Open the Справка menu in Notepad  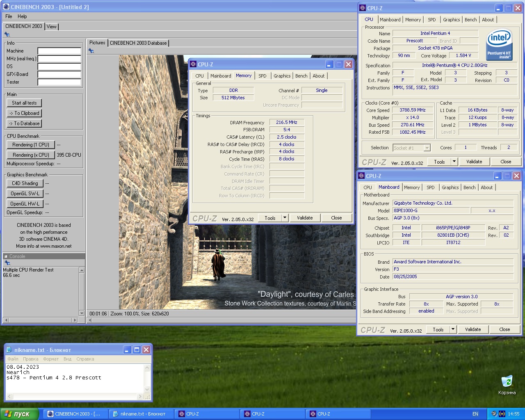tap(85, 359)
